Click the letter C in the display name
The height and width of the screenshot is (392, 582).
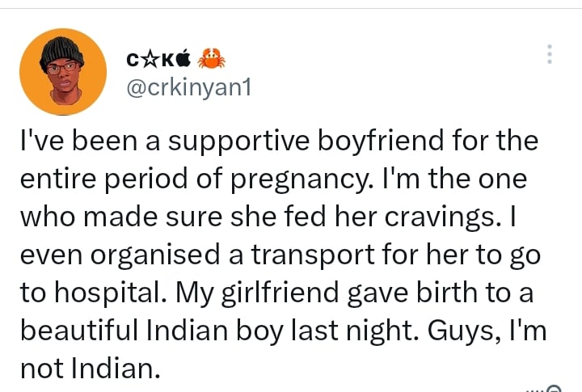133,60
